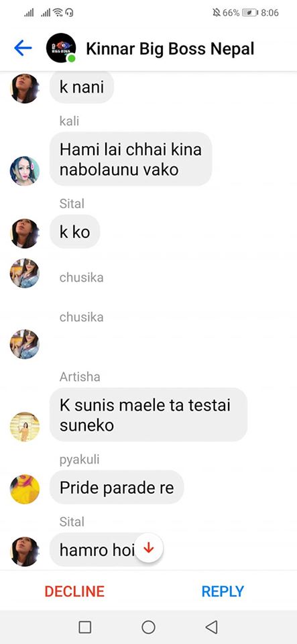The image size is (297, 644).
Task: Select 'Hami lai chhai kina nabolaunu vako' message
Action: pos(131,159)
